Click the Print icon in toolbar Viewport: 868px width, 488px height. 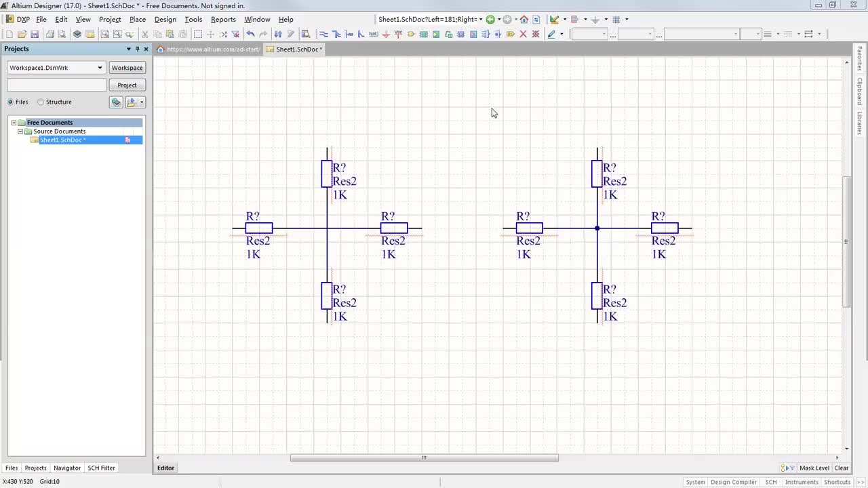tap(50, 34)
